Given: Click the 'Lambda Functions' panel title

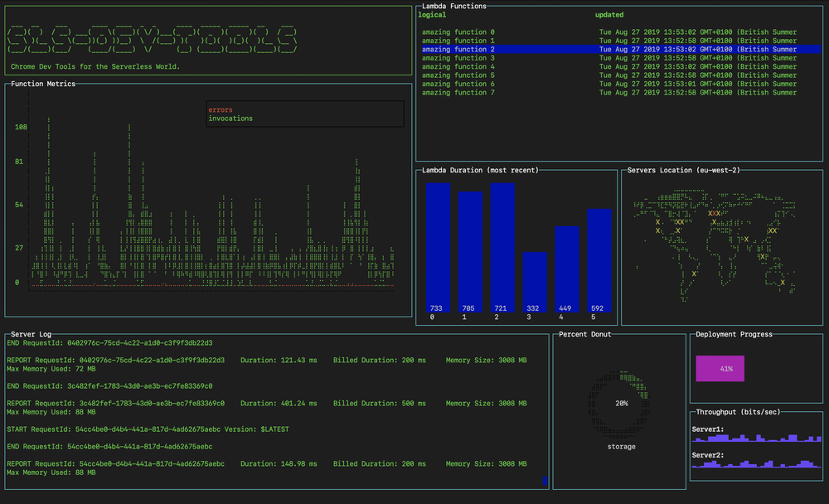Looking at the screenshot, I should coord(453,6).
